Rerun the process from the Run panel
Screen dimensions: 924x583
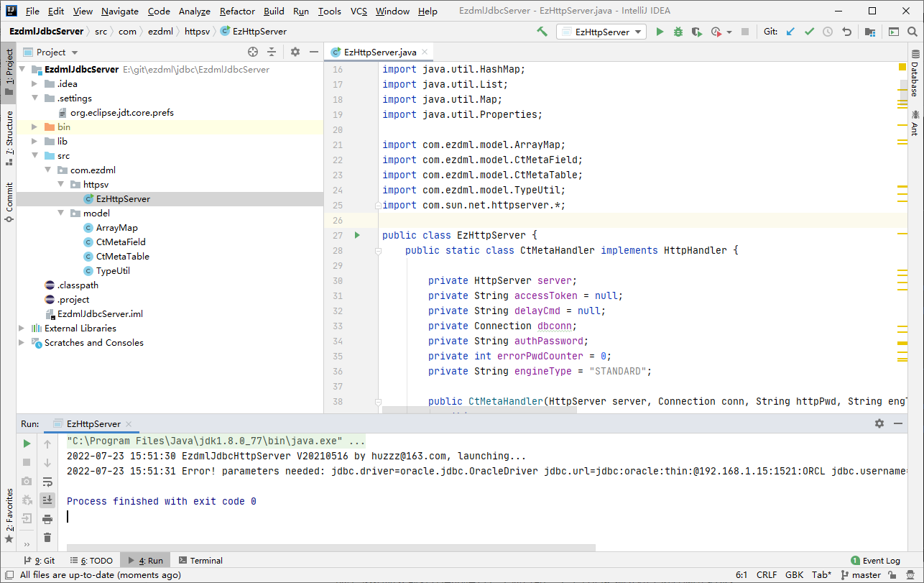point(27,444)
